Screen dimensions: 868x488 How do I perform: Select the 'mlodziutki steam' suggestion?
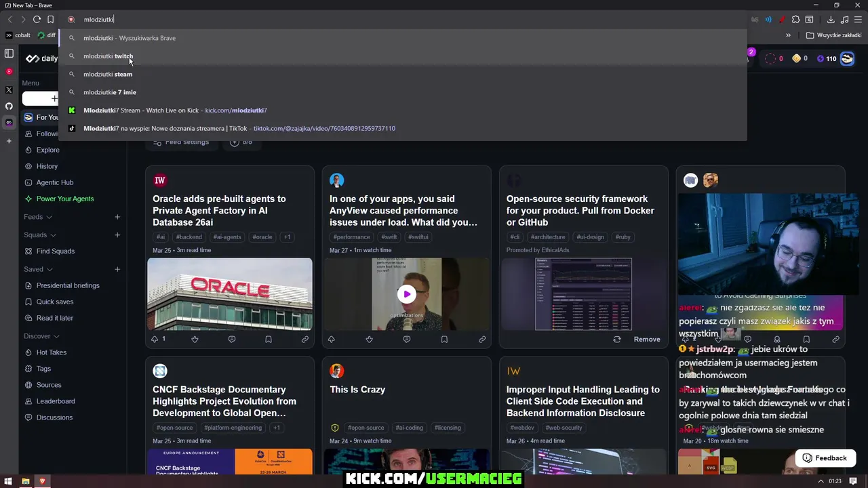[x=403, y=74]
